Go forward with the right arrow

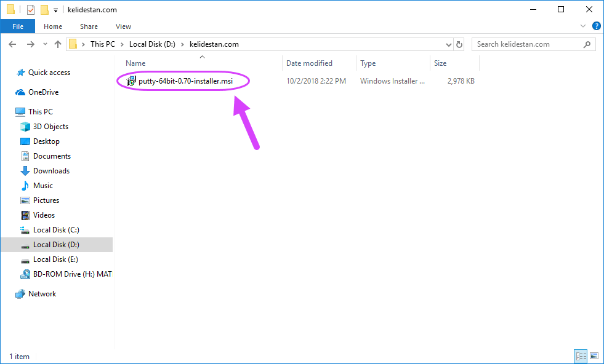coord(30,44)
